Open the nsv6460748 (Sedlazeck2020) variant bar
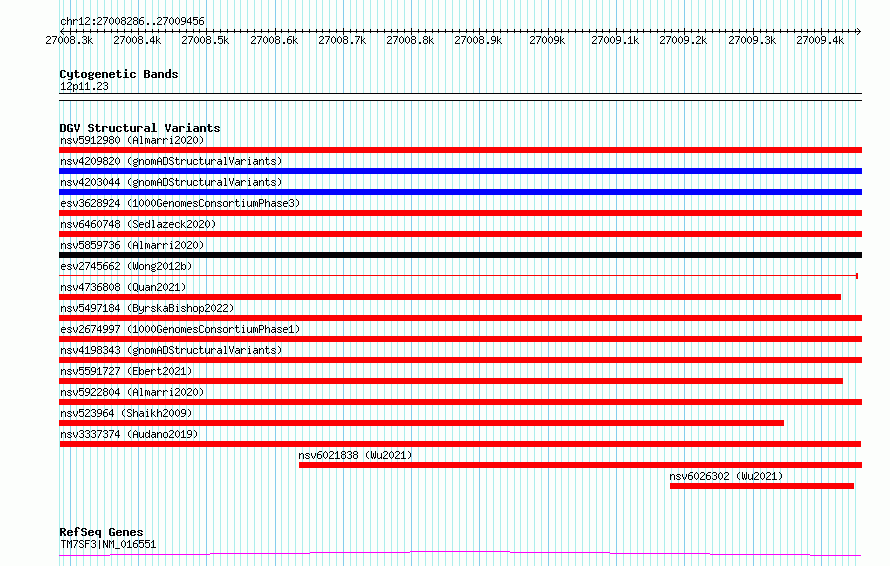This screenshot has width=890, height=566. [460, 234]
